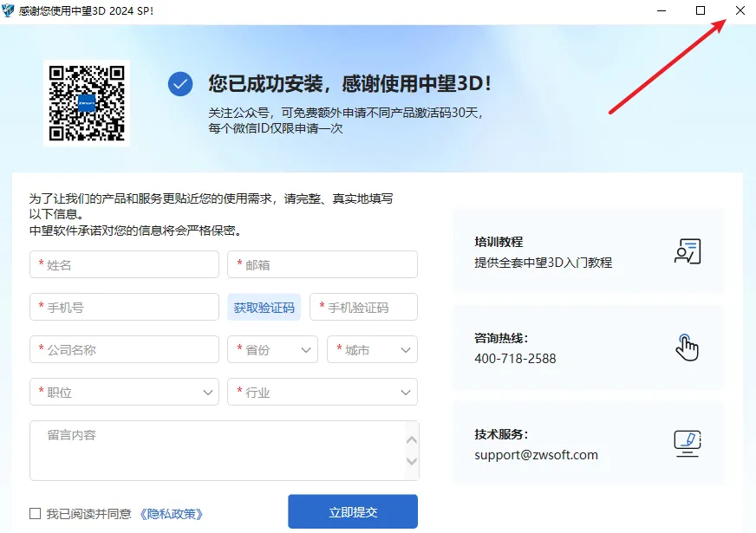Expand the 行业 dropdown

[323, 392]
